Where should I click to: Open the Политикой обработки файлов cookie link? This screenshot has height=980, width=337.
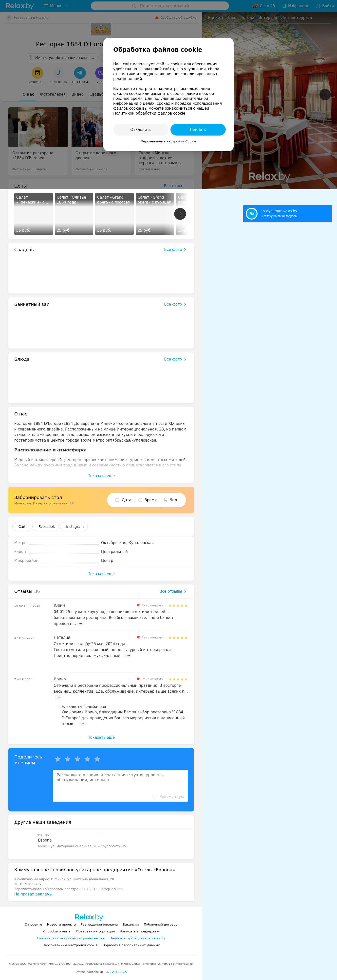(x=149, y=113)
